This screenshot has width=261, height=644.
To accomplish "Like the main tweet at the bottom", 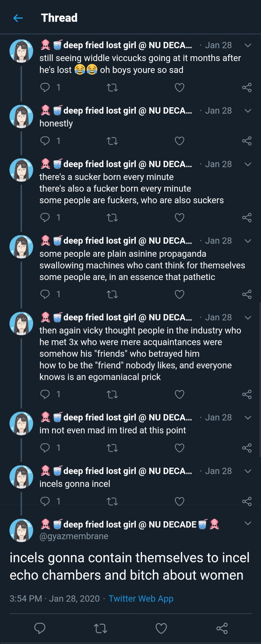I will pyautogui.click(x=161, y=628).
